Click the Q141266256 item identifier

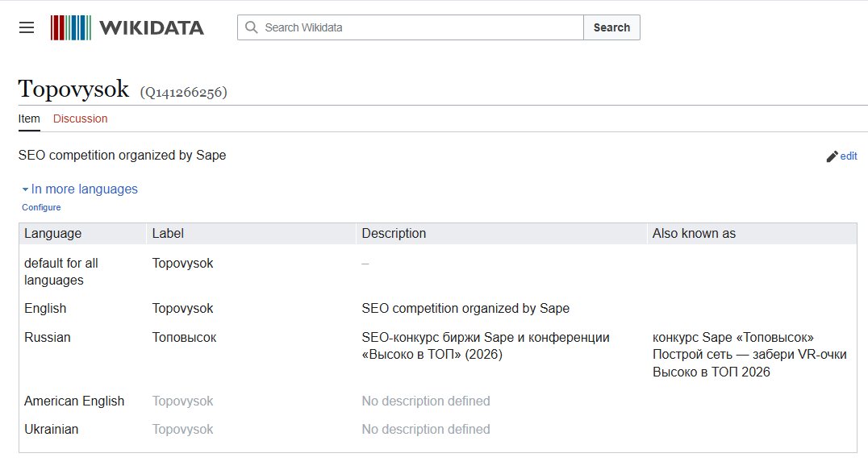click(183, 92)
